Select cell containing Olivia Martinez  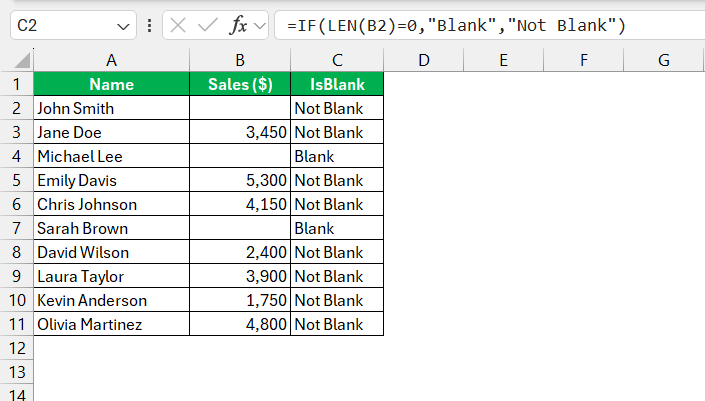(112, 324)
